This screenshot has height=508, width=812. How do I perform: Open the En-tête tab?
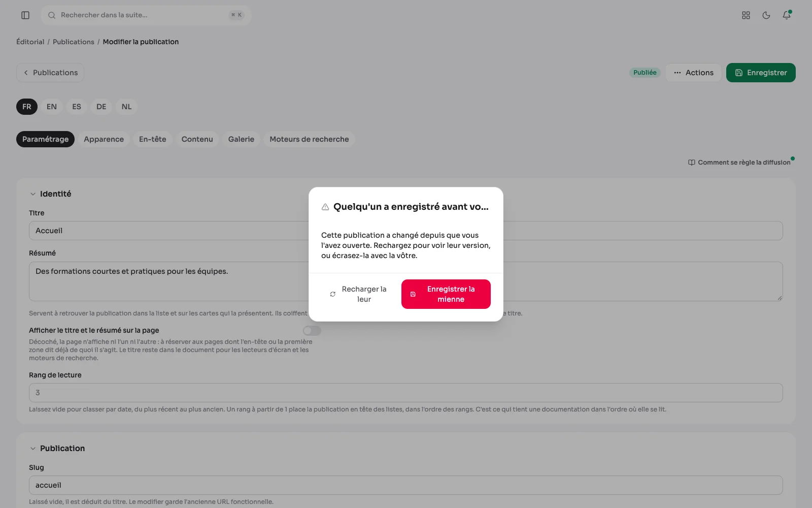pyautogui.click(x=153, y=139)
